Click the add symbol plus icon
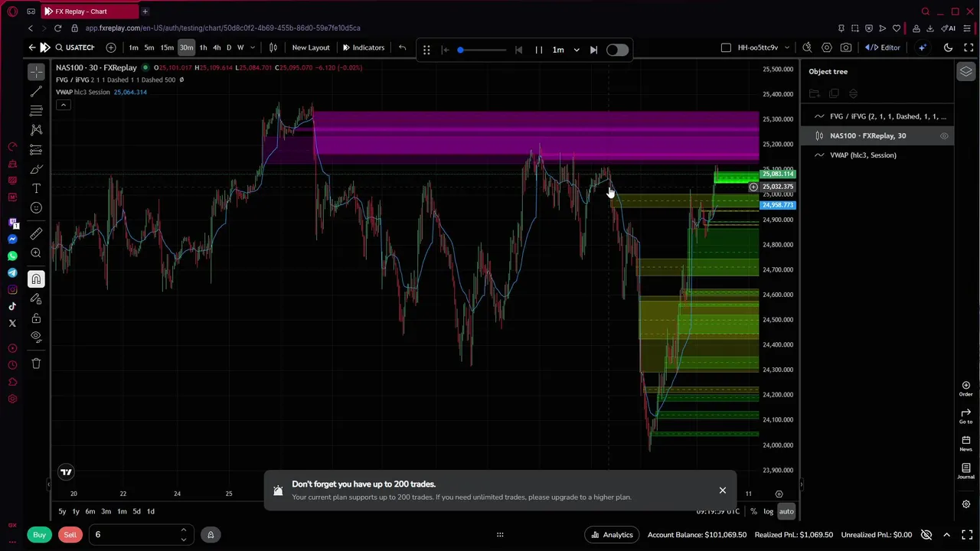Viewport: 980px width, 551px height. (x=111, y=47)
